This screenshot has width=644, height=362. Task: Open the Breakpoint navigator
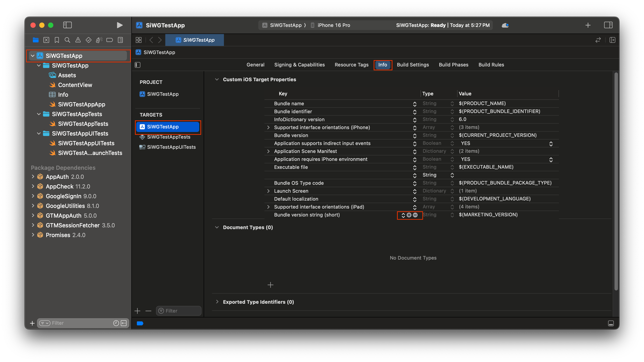(110, 40)
